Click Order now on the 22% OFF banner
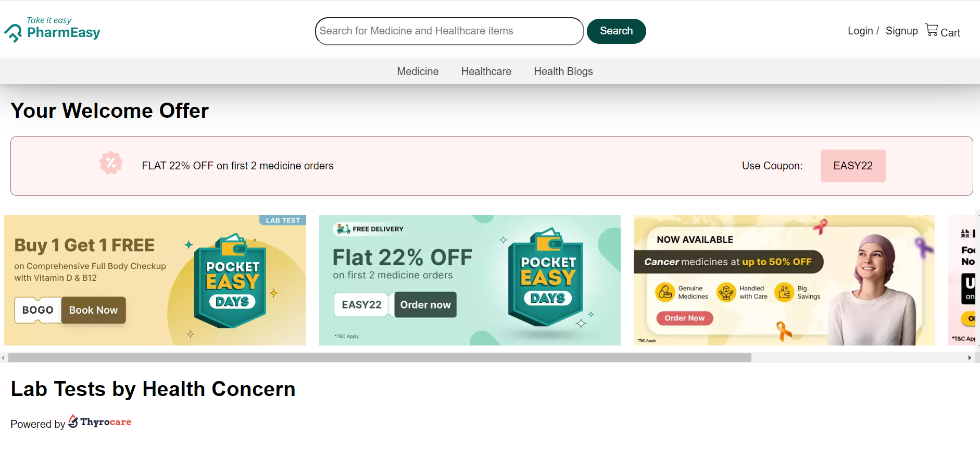This screenshot has width=980, height=469. [425, 305]
